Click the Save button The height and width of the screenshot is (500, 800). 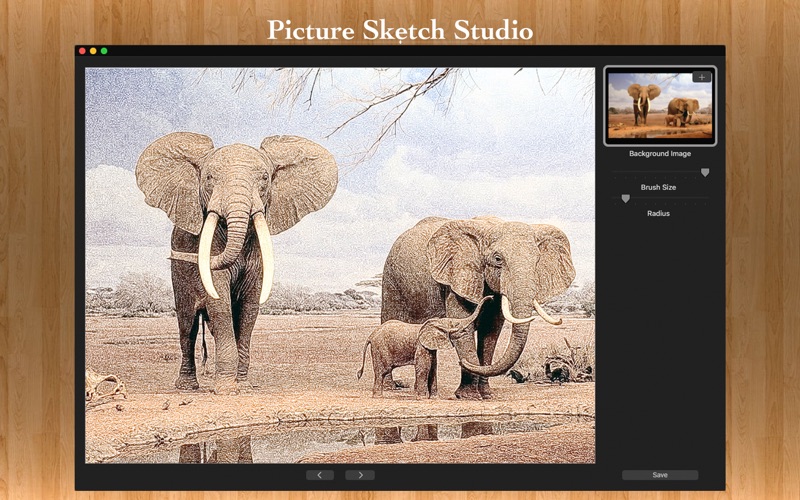point(660,475)
